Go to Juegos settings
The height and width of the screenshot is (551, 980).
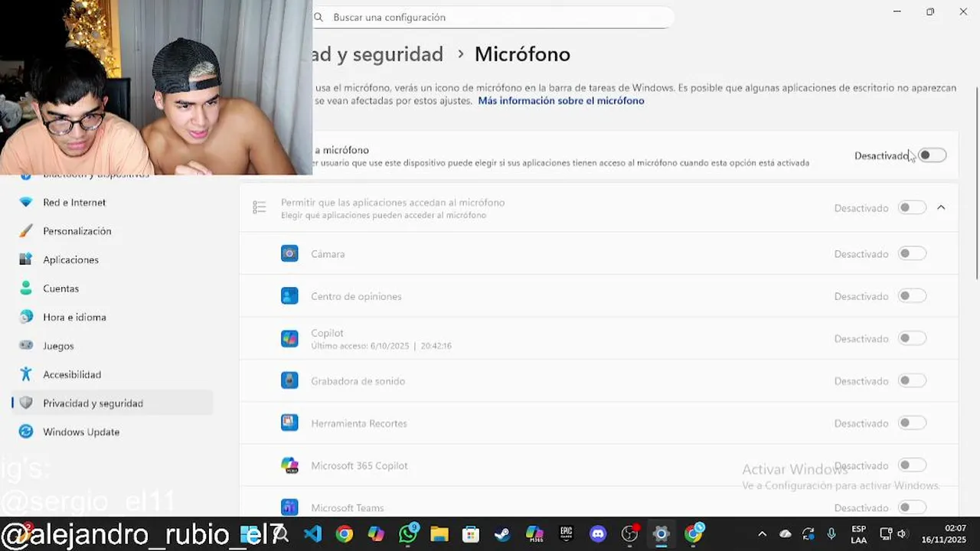pyautogui.click(x=113, y=346)
